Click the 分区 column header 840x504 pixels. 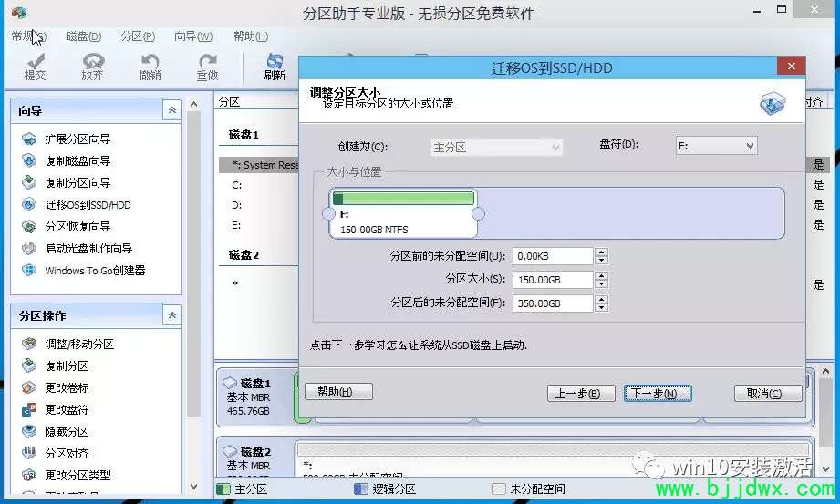[229, 102]
